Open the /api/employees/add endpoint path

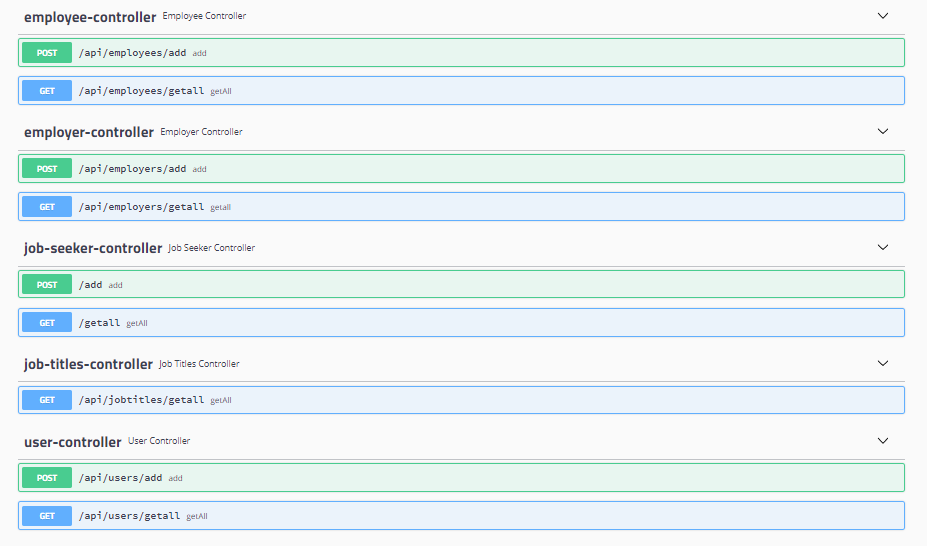[x=132, y=53]
